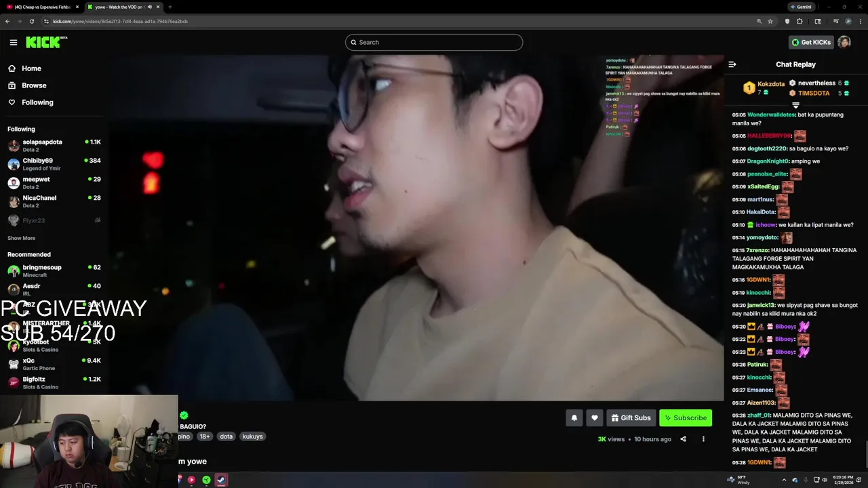Image resolution: width=868 pixels, height=488 pixels.
Task: Click the heart follow button under video
Action: (595, 418)
